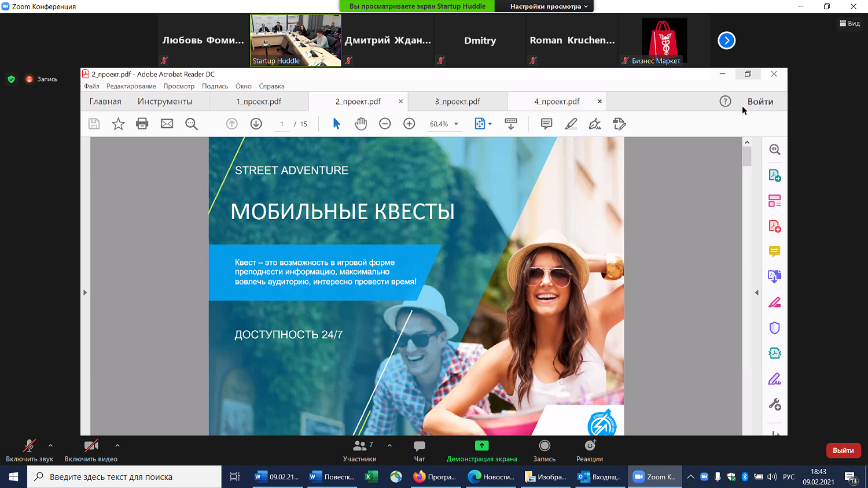The image size is (868, 488).
Task: Open More Tools wrench in the sidebar
Action: [775, 404]
